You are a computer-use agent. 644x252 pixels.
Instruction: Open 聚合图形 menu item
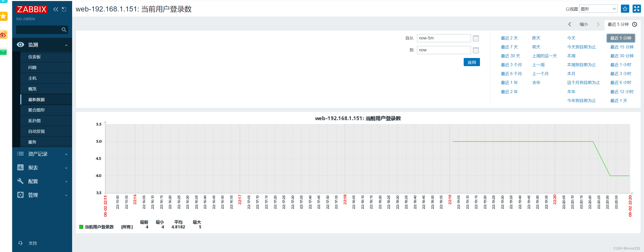pyautogui.click(x=46, y=110)
